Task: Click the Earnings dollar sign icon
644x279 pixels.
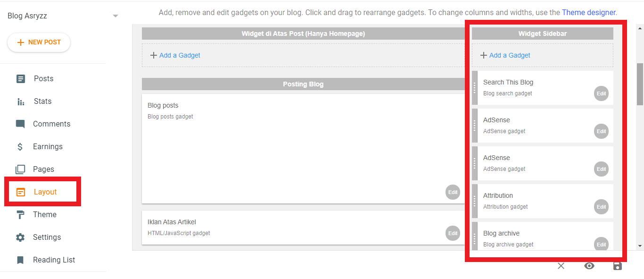Action: [20, 147]
